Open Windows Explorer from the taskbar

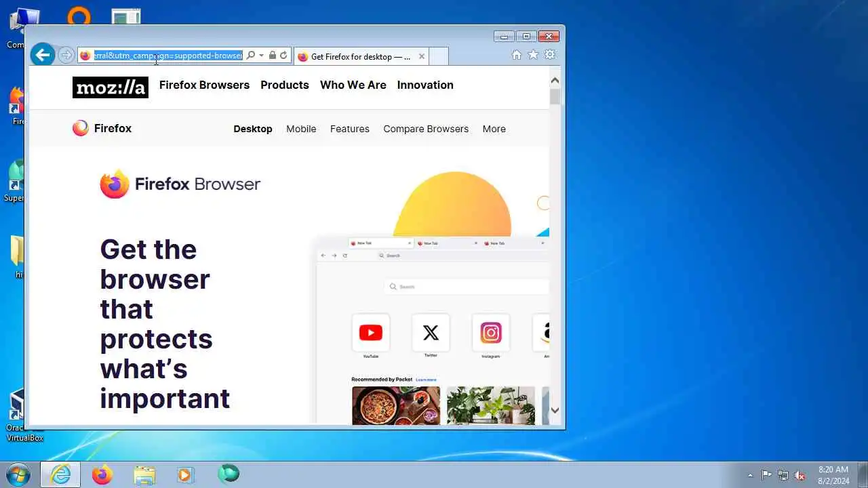point(144,474)
